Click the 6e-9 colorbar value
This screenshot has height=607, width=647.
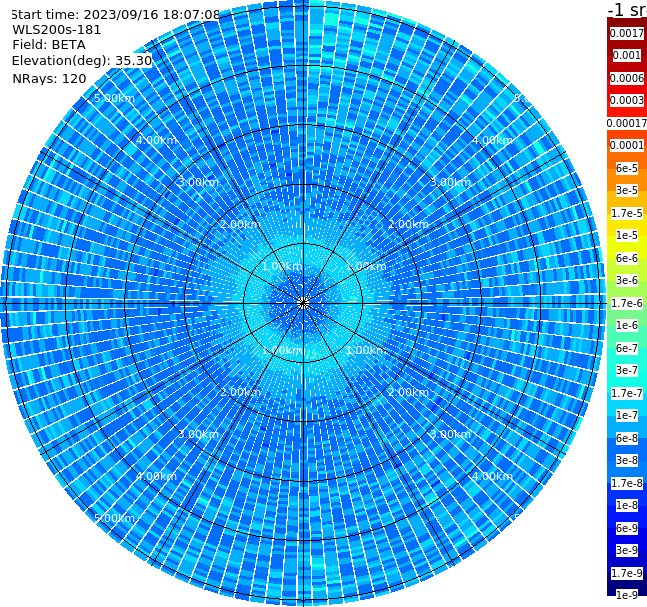(x=627, y=528)
